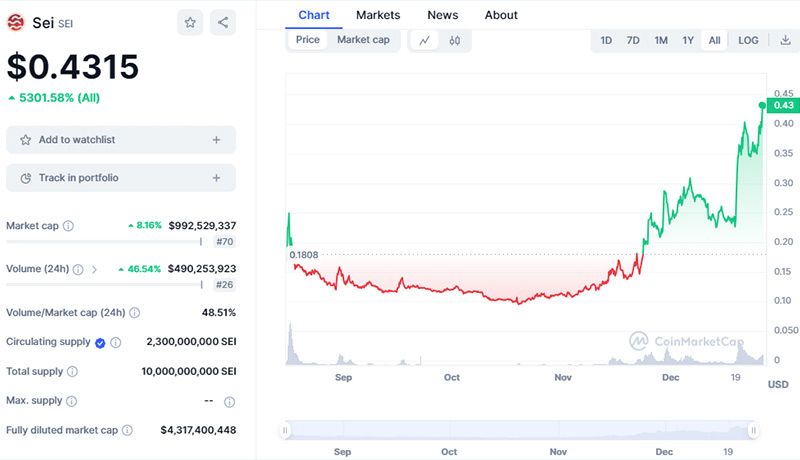This screenshot has height=460, width=800.
Task: Switch to line chart view icon
Action: 425,40
